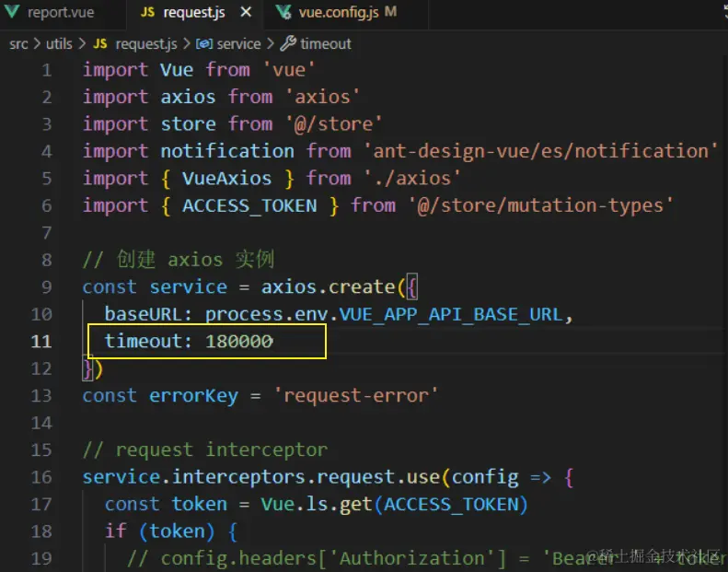
Task: Click line number 1 in the gutter
Action: point(46,70)
